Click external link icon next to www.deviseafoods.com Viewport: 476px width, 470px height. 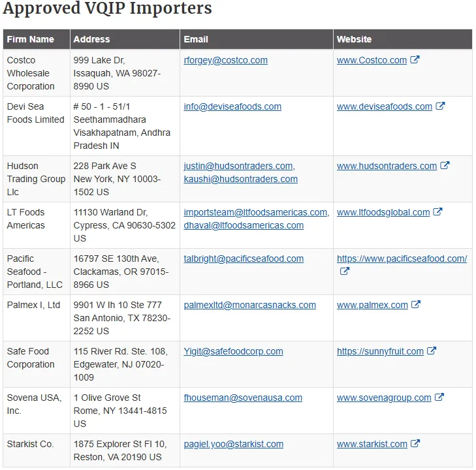(441, 106)
